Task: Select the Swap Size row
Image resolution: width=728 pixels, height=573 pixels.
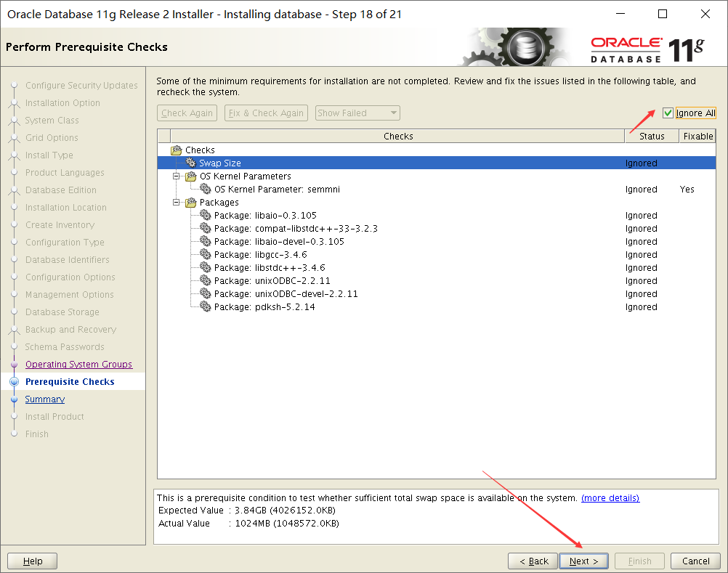Action: point(437,163)
